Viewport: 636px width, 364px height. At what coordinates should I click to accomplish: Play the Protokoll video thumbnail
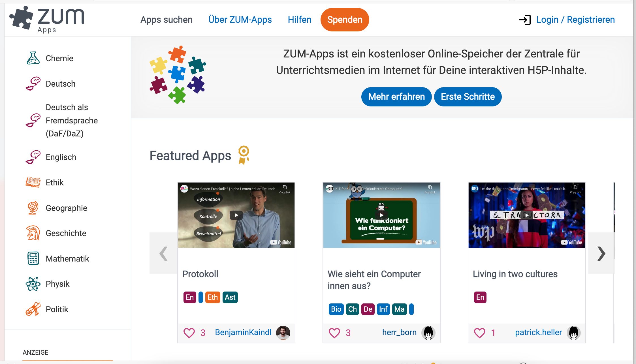[236, 215]
